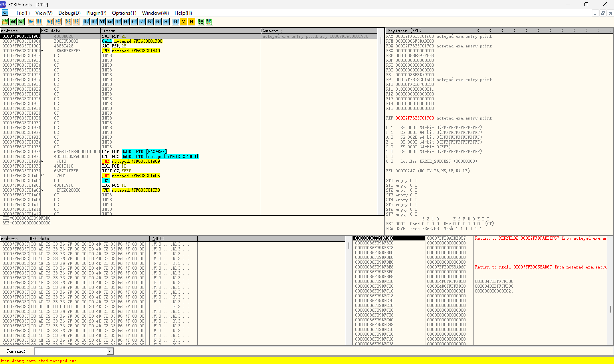Select the JNZ notepad.7FF633C01A09 instruction
Viewport: 614px width, 364px height.
coord(131,161)
